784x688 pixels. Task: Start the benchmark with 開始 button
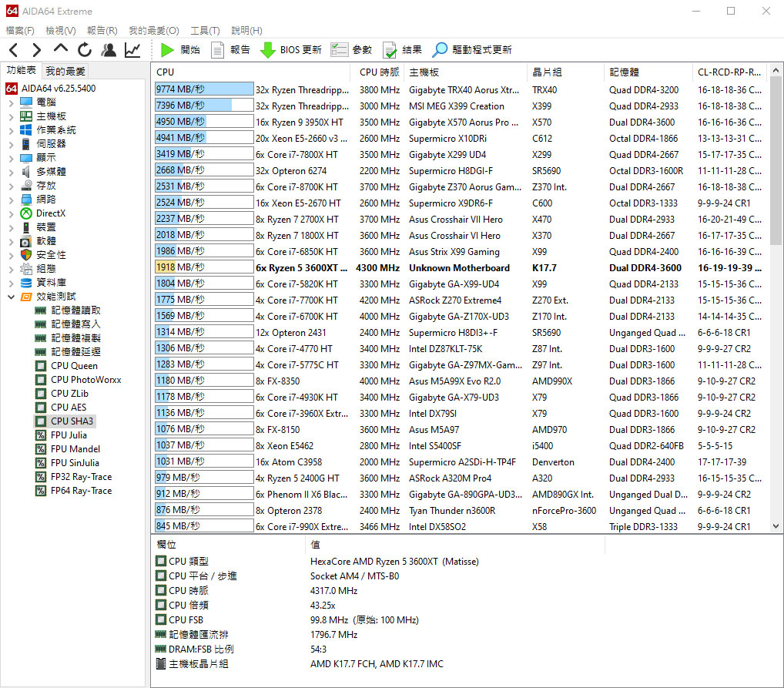click(180, 50)
